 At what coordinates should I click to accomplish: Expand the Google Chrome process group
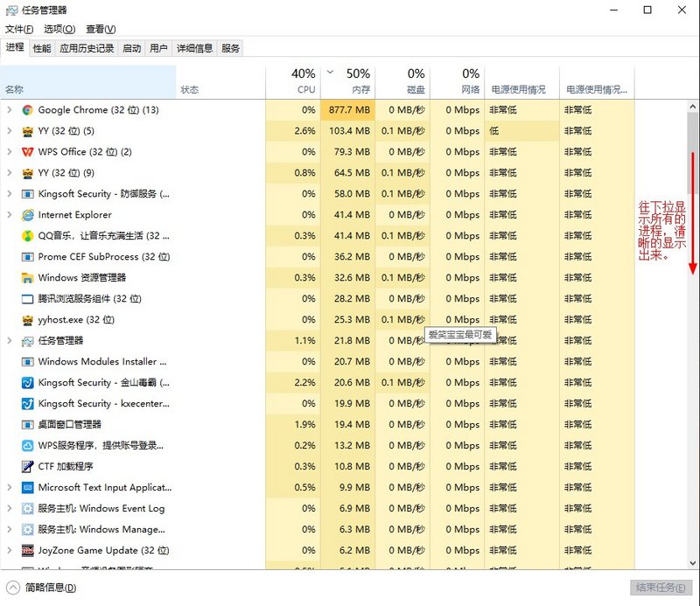(x=10, y=110)
